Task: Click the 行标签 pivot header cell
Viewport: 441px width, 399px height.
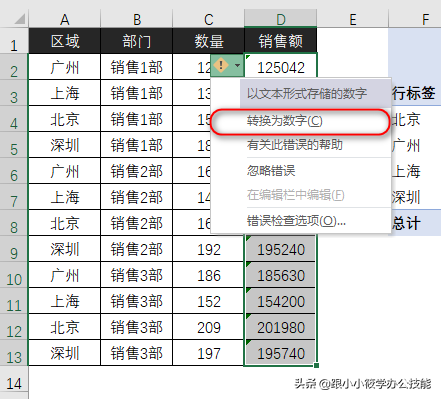Action: tap(415, 93)
